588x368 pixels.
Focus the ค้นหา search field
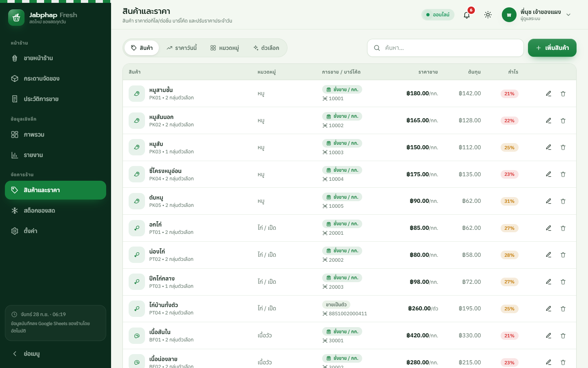tap(445, 48)
